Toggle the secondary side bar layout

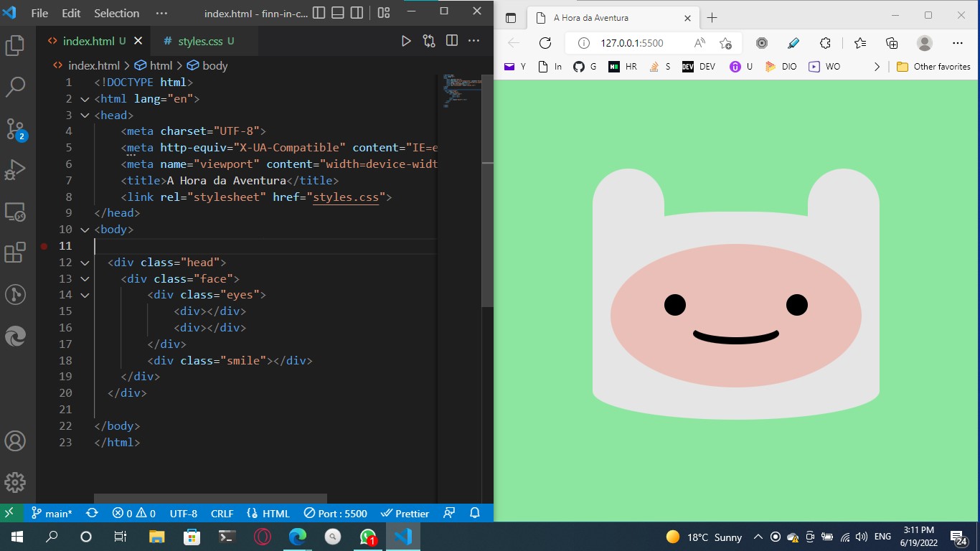tap(356, 13)
